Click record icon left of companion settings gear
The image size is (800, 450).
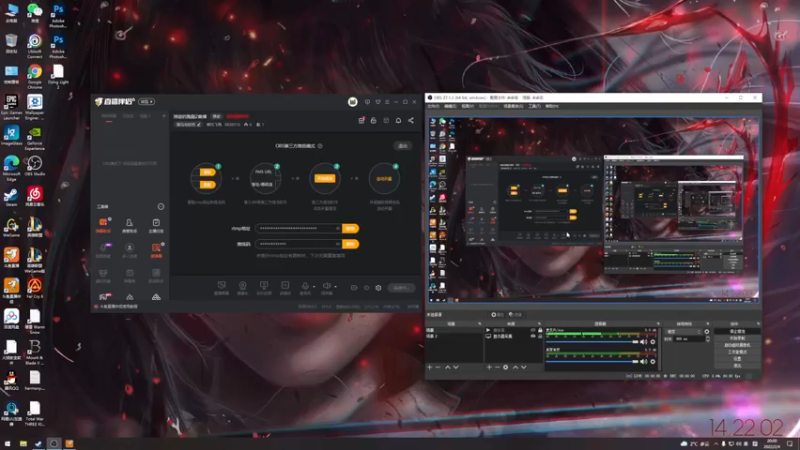(x=354, y=288)
